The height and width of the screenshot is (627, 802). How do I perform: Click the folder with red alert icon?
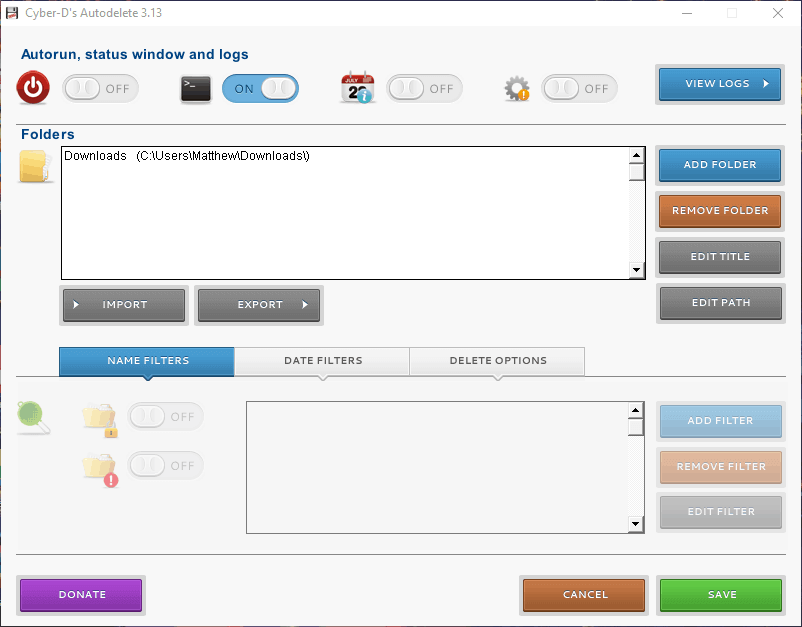(x=100, y=468)
